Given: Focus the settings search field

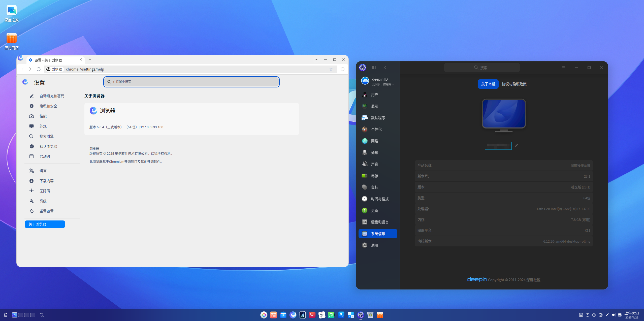Looking at the screenshot, I should click(191, 82).
